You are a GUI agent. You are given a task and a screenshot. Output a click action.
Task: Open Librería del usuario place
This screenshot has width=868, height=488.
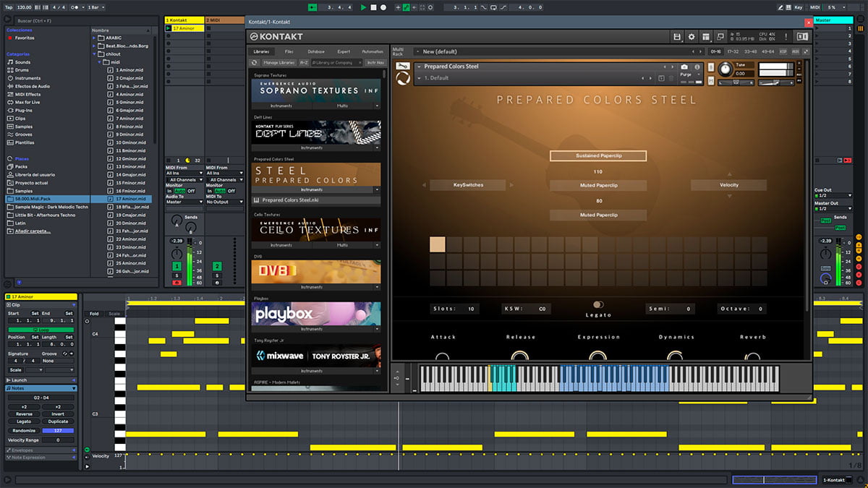click(35, 174)
